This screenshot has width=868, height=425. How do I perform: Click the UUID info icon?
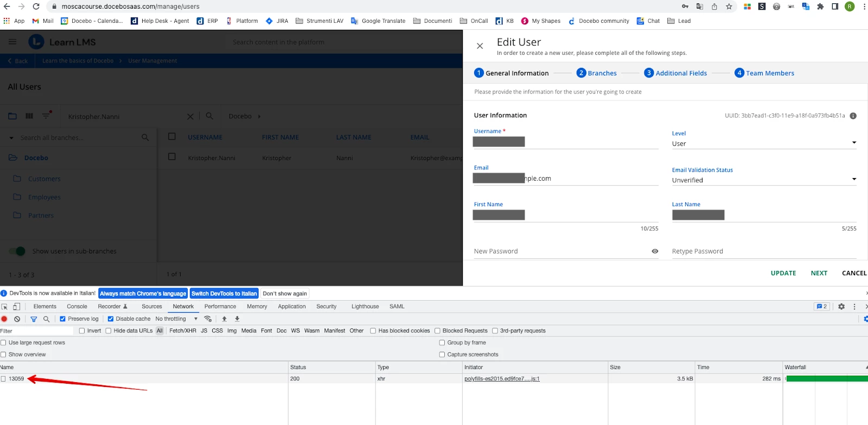(853, 116)
